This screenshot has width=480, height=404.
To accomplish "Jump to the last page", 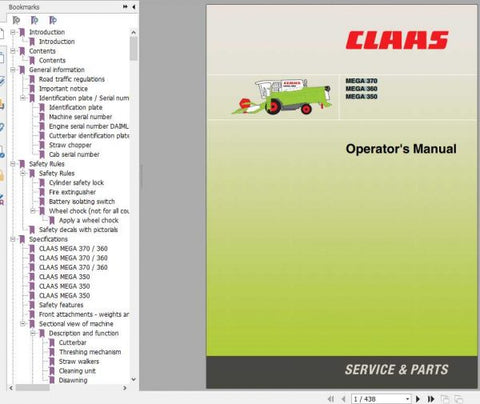I will click(431, 399).
